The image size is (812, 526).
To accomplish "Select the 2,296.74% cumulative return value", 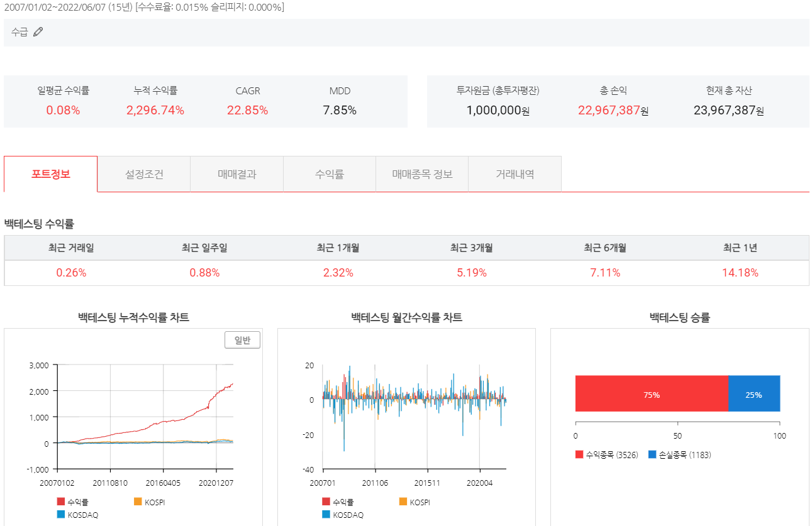I will click(155, 111).
